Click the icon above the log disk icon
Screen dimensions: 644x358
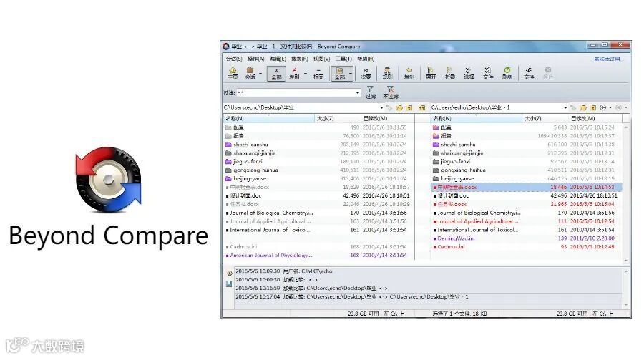(x=230, y=274)
